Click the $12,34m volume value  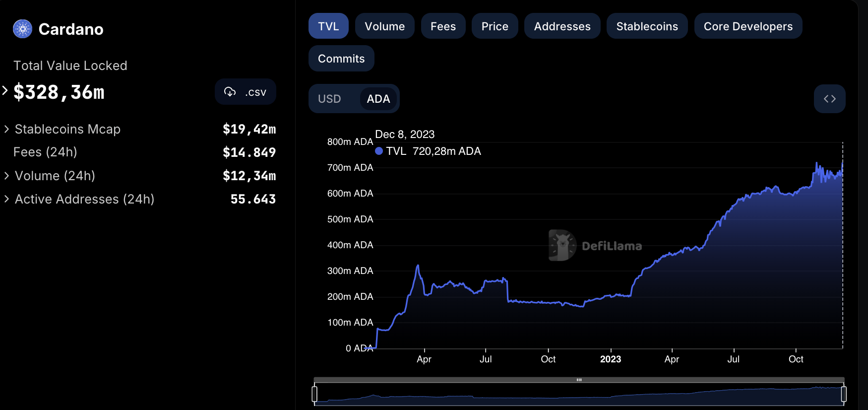tap(249, 176)
